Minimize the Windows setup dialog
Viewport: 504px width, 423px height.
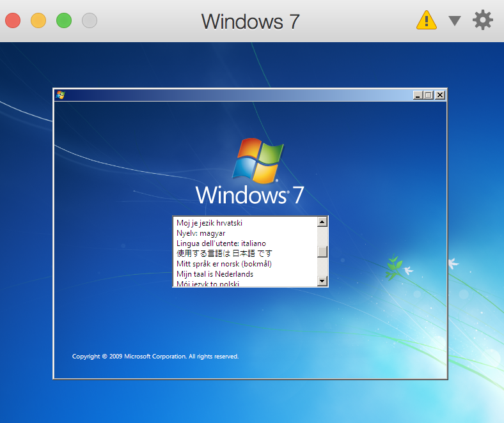click(x=418, y=95)
